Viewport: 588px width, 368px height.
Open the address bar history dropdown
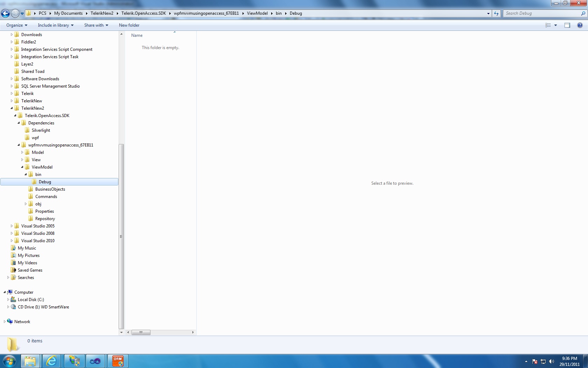pos(488,13)
